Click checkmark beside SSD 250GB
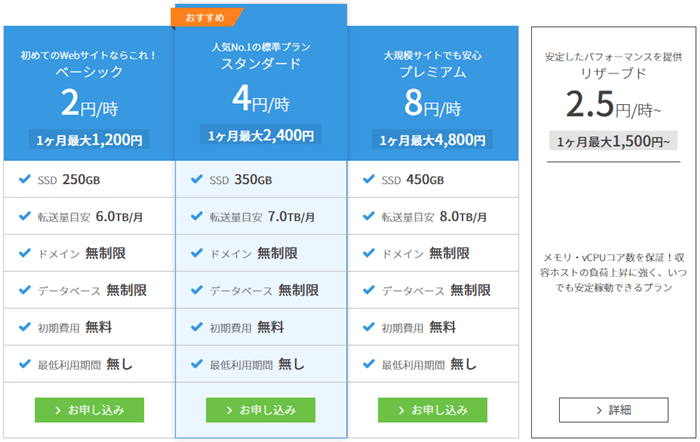 coord(25,179)
